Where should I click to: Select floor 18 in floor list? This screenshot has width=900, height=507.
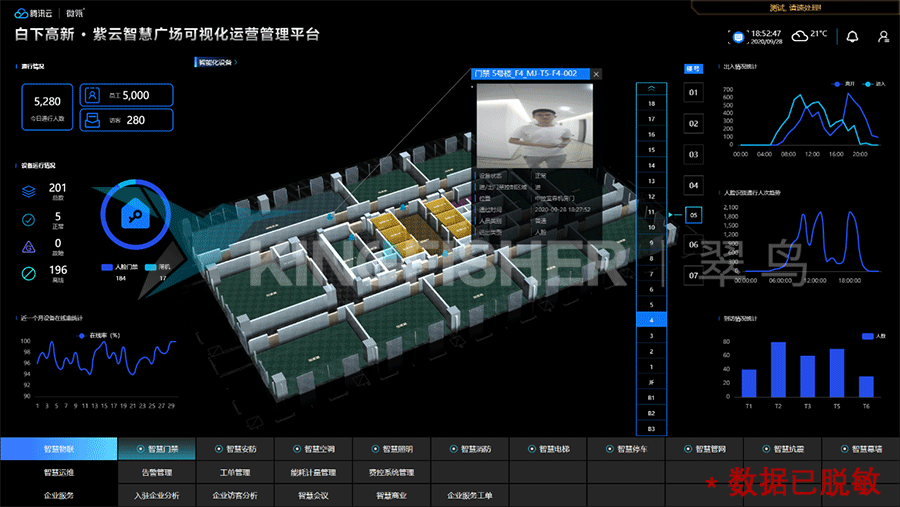tap(651, 103)
